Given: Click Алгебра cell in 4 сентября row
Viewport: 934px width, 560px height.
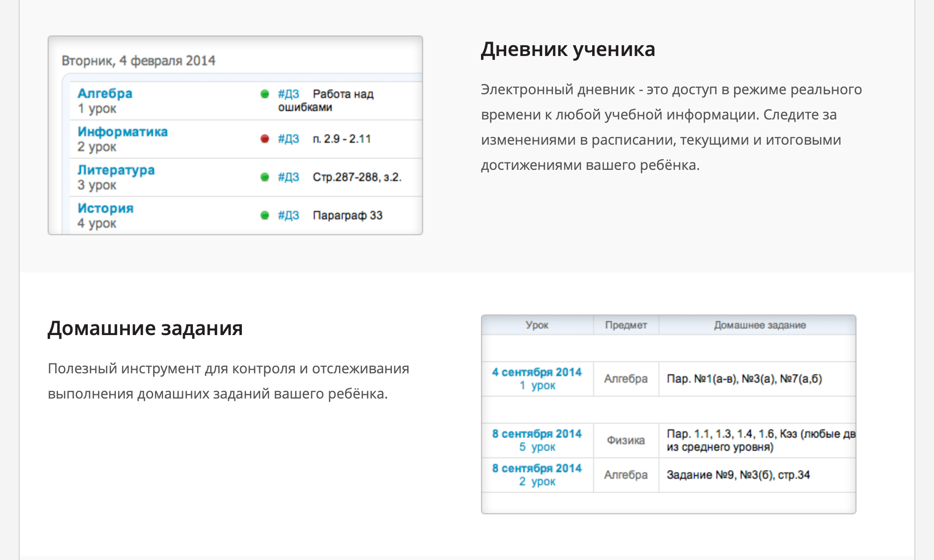Looking at the screenshot, I should tap(626, 378).
